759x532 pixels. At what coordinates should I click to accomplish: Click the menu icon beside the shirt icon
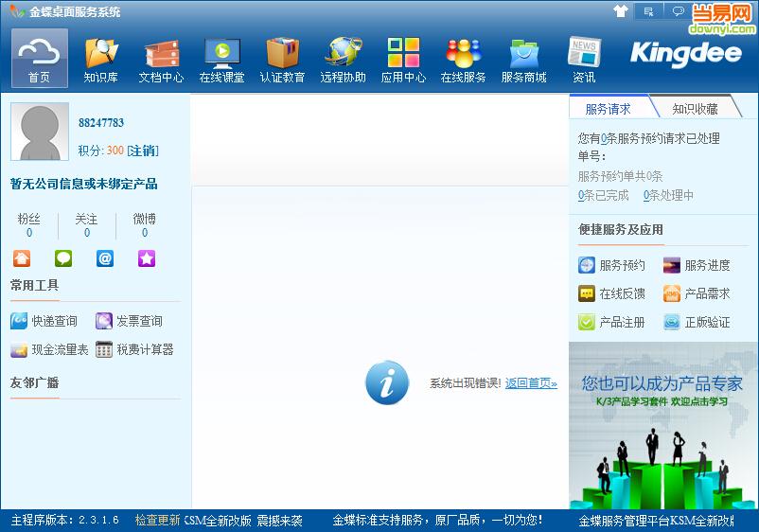coord(648,10)
